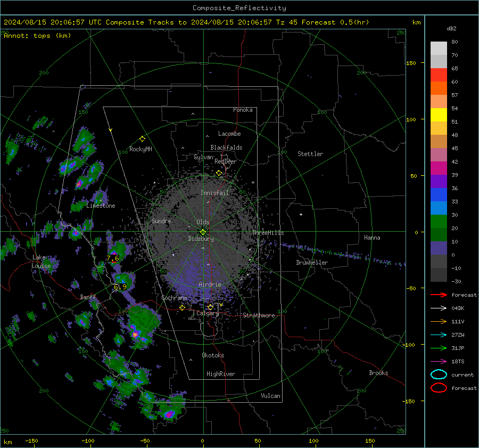Click the Olds town label
This screenshot has height=448, width=479.
pyautogui.click(x=203, y=222)
